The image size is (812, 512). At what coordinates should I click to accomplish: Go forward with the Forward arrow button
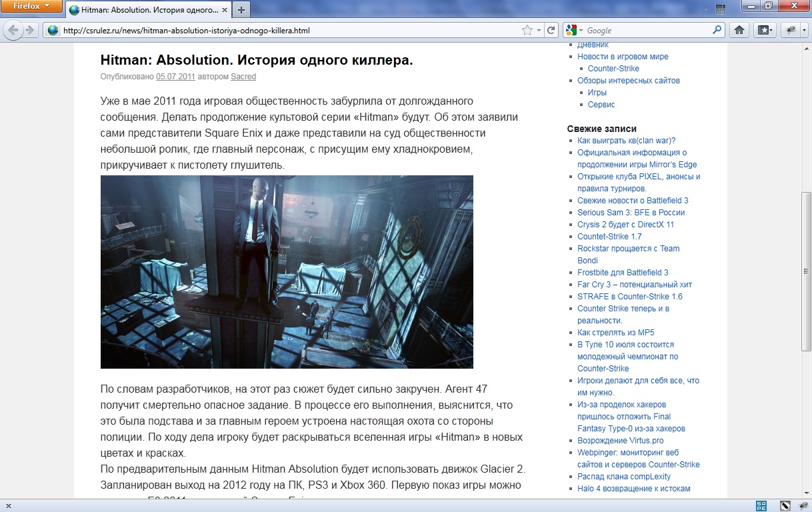[29, 31]
